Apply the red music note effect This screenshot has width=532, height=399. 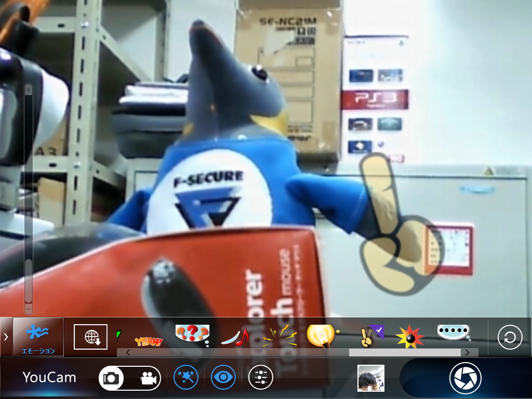235,337
